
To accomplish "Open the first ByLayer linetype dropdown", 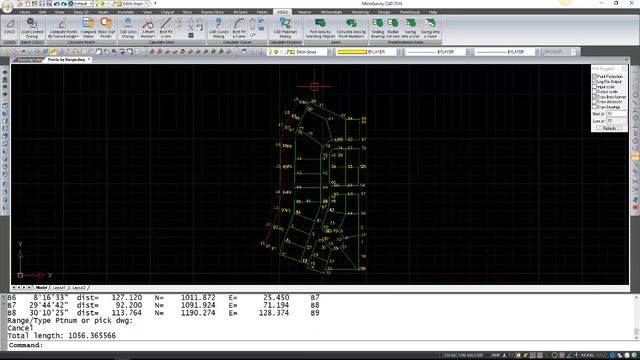I will pyautogui.click(x=468, y=52).
